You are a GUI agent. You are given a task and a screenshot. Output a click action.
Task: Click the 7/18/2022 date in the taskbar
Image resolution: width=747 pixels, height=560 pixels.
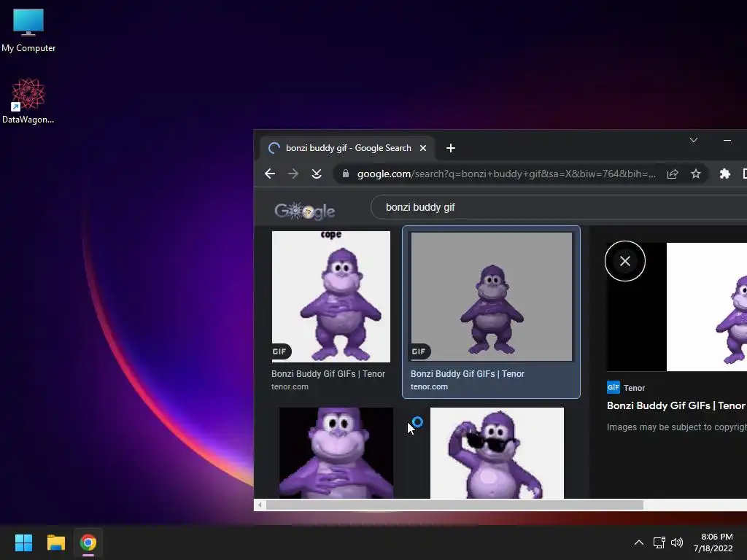713,548
